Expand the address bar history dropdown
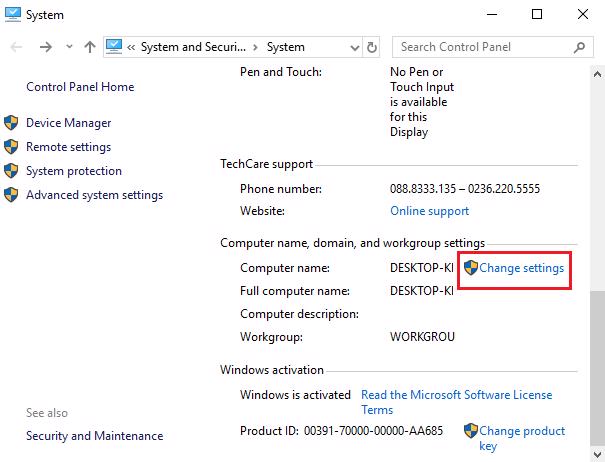This screenshot has width=605, height=462. tap(352, 47)
